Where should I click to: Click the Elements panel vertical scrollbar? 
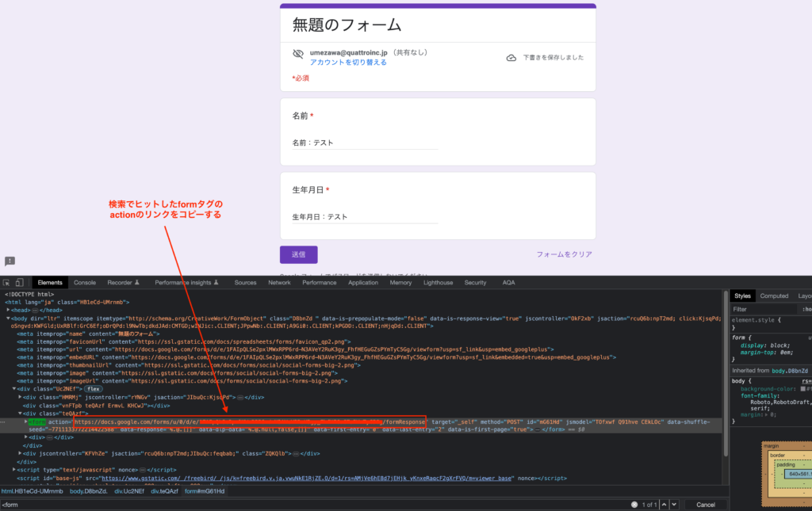[x=726, y=372]
